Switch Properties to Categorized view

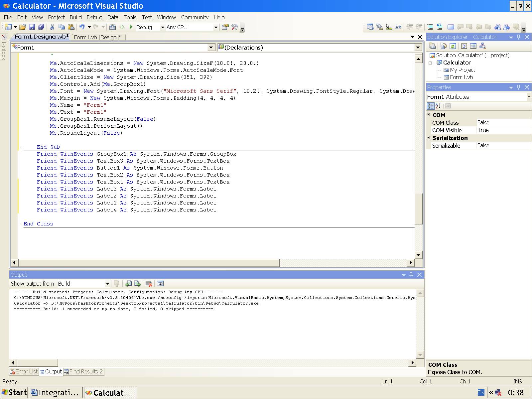pyautogui.click(x=431, y=106)
